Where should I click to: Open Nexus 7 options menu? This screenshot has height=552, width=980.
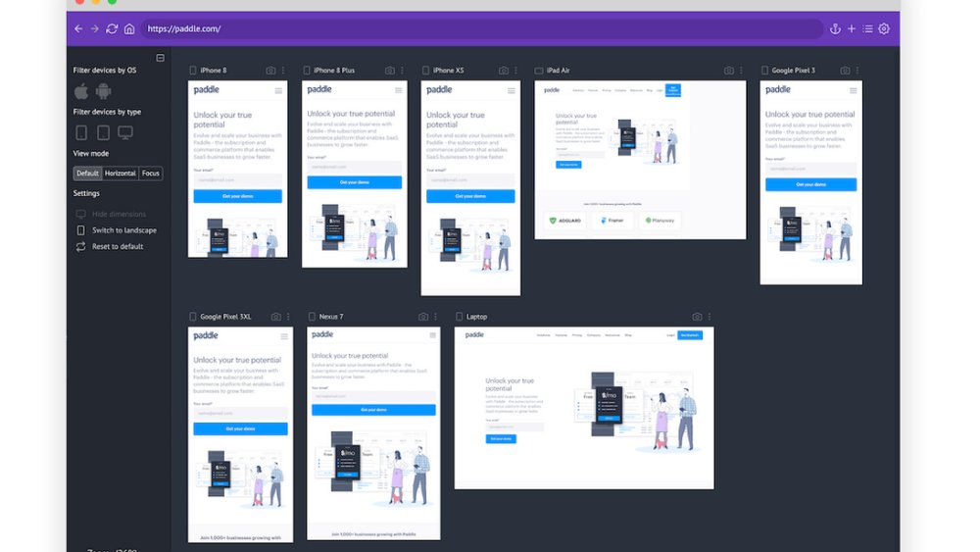point(436,317)
